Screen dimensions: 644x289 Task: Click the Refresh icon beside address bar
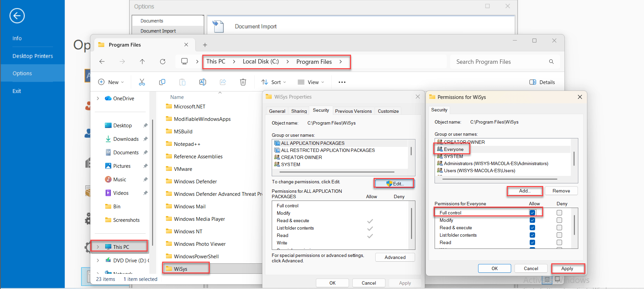[x=163, y=61]
